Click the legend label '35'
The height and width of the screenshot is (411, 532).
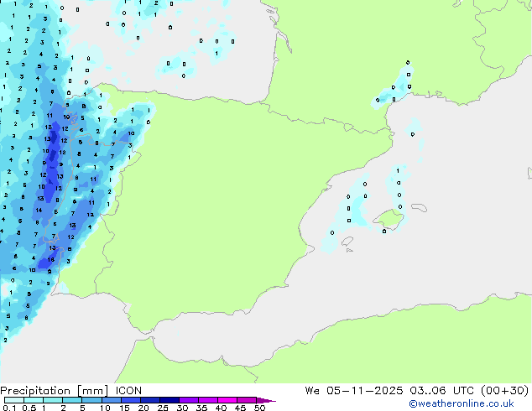(x=201, y=408)
